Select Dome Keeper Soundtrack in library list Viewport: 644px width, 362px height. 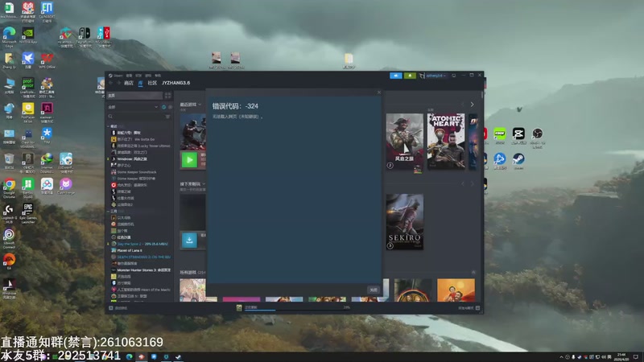tap(136, 172)
